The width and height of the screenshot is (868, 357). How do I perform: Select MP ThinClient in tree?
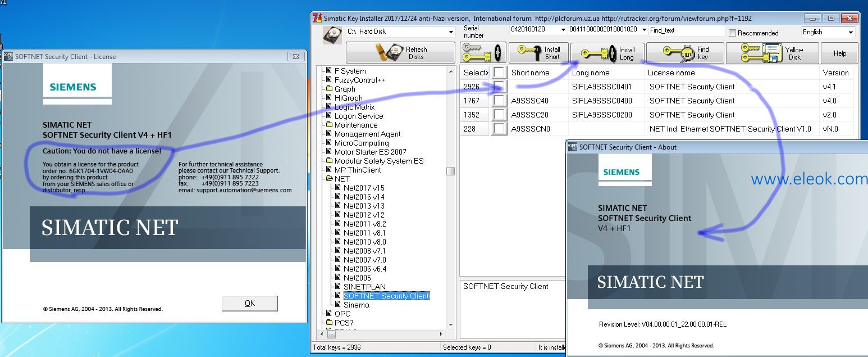point(358,170)
